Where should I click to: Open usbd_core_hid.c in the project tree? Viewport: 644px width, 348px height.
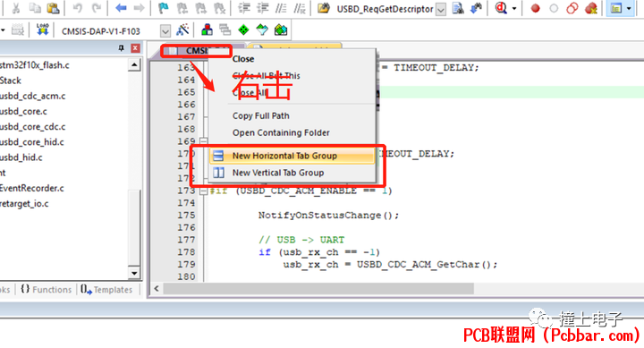point(32,142)
